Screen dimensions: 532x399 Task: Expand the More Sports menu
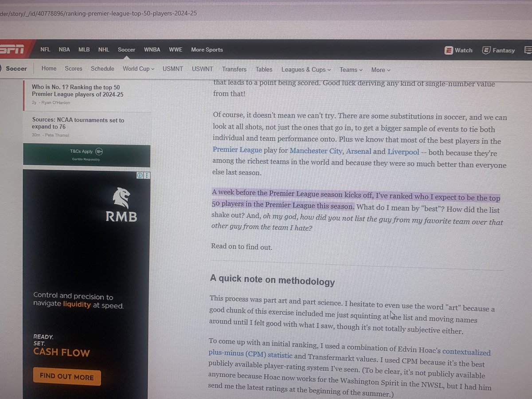pos(207,50)
